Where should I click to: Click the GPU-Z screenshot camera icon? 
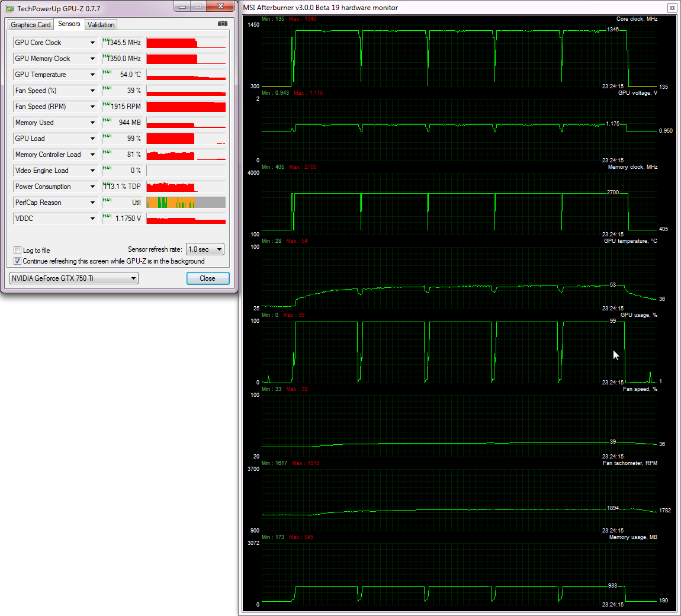(223, 24)
